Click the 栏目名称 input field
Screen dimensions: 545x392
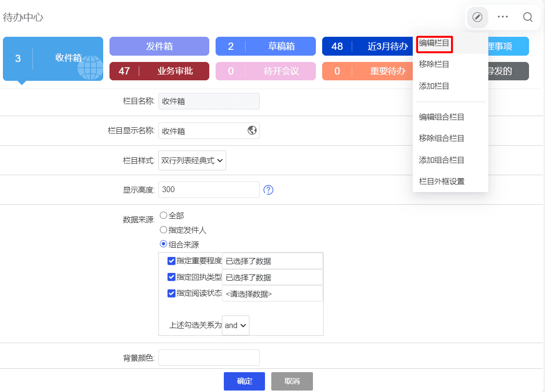pyautogui.click(x=209, y=101)
